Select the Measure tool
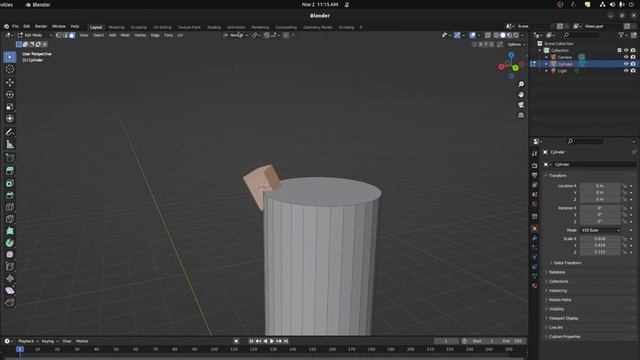Screen dimensions: 640x360 coord(10,144)
